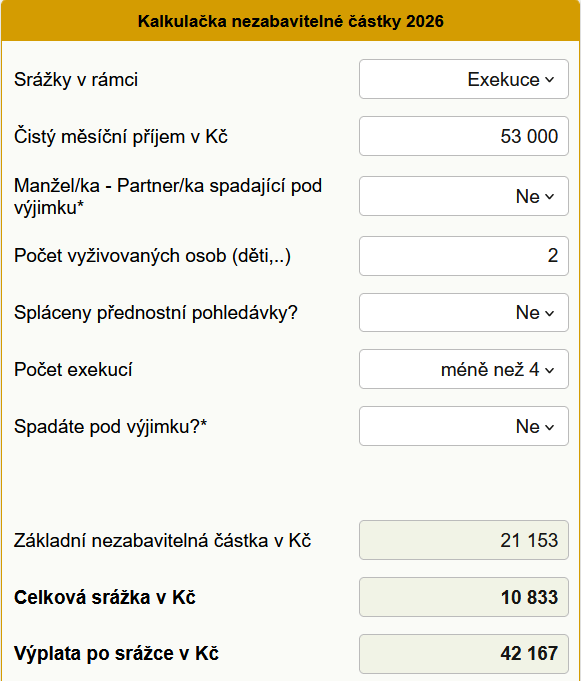This screenshot has height=681, width=581.
Task: Click the chevron in Spadáte pod výjimku row
Action: click(549, 427)
